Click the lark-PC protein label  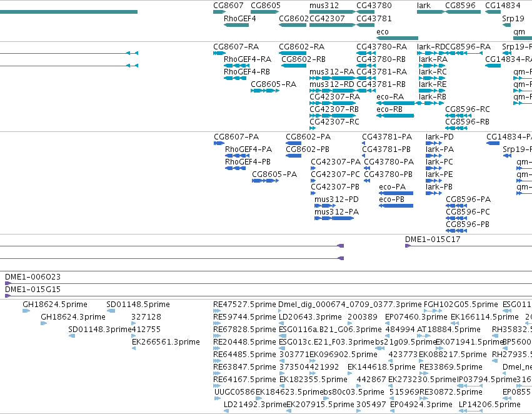pos(439,162)
